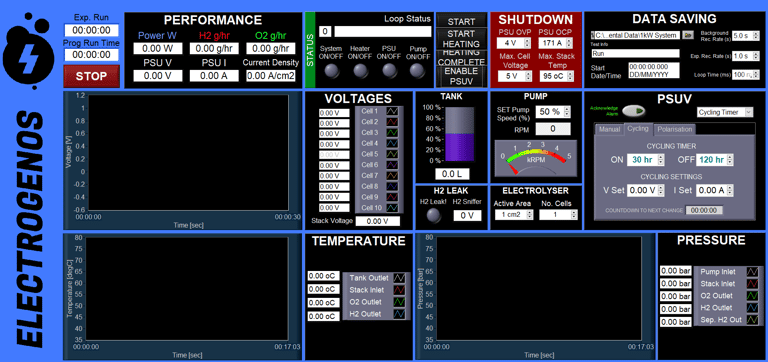Adjust the V Set stepper
This screenshot has height=362, width=768.
click(660, 191)
